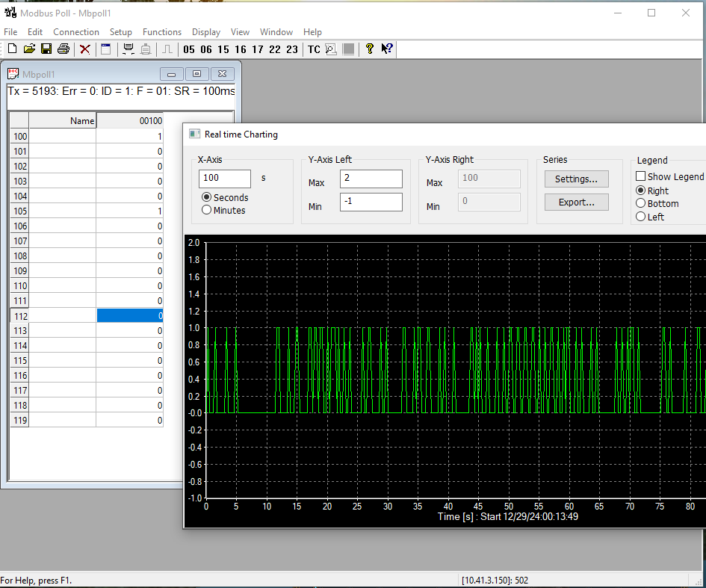
Task: Print using the printer toolbar icon
Action: point(64,49)
